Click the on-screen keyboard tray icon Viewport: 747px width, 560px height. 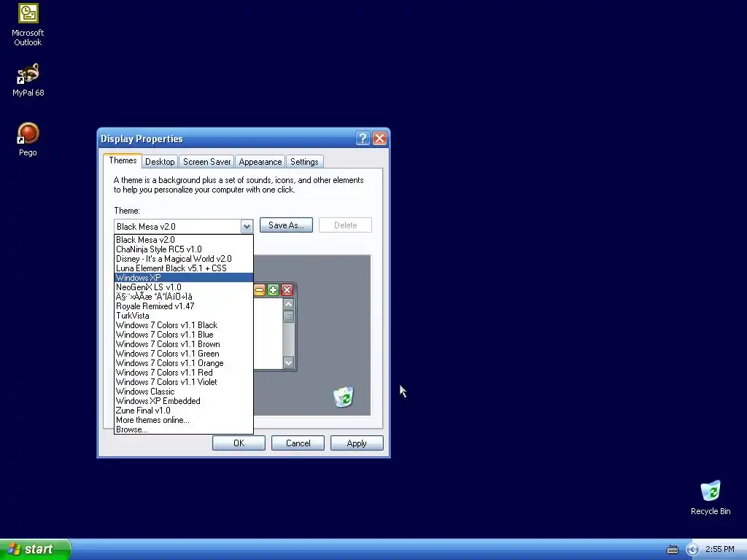672,550
